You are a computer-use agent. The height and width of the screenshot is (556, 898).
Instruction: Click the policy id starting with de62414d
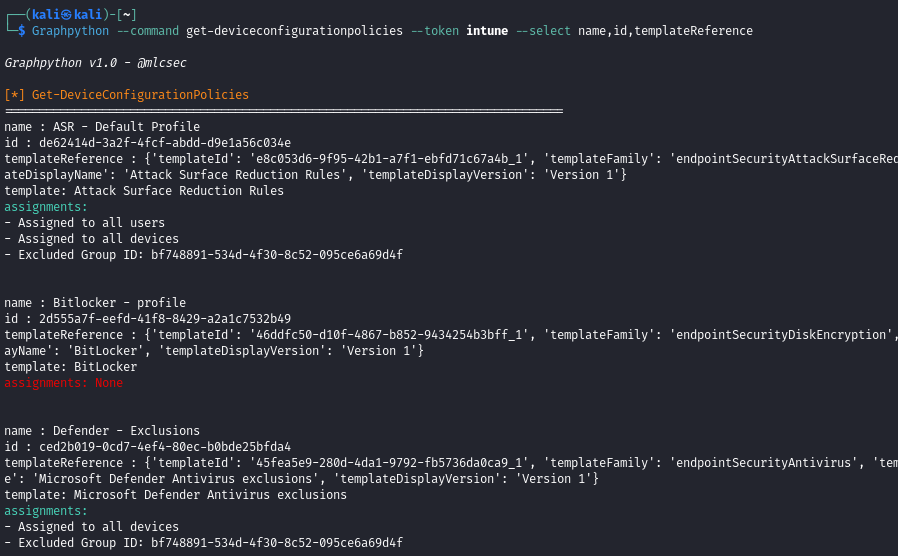coord(165,143)
